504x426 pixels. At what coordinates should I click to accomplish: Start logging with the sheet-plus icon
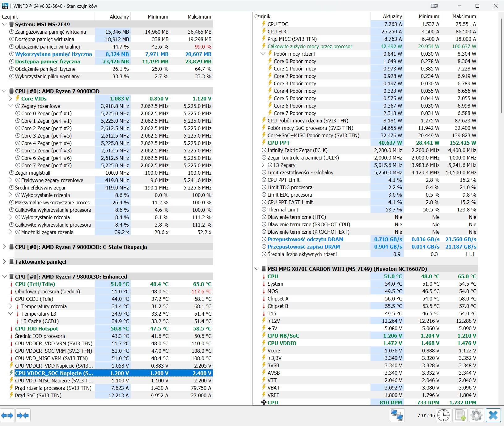coord(460,415)
